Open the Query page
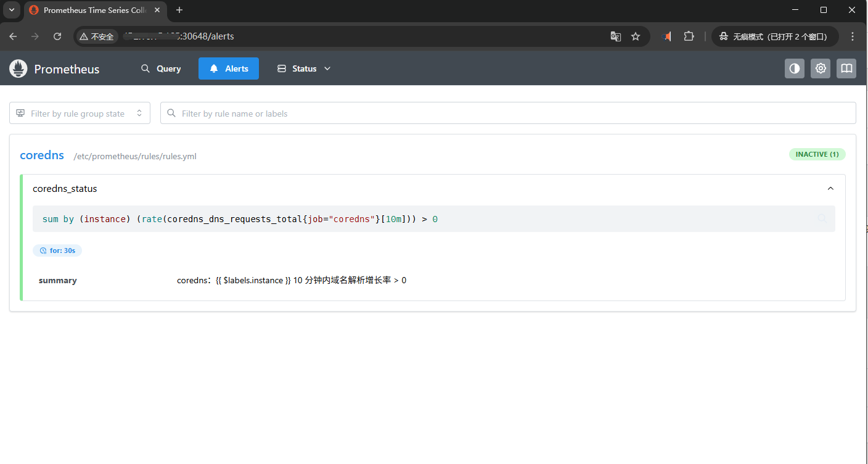Image resolution: width=868 pixels, height=464 pixels. 161,68
